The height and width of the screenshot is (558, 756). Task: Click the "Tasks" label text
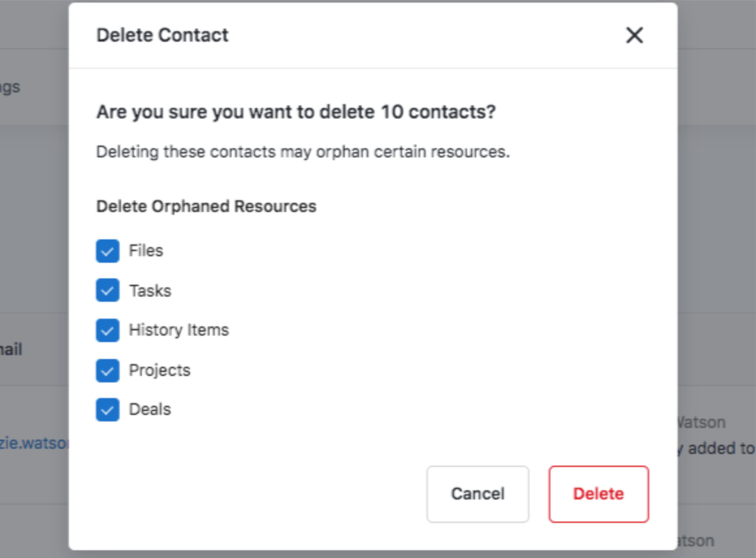pos(150,291)
